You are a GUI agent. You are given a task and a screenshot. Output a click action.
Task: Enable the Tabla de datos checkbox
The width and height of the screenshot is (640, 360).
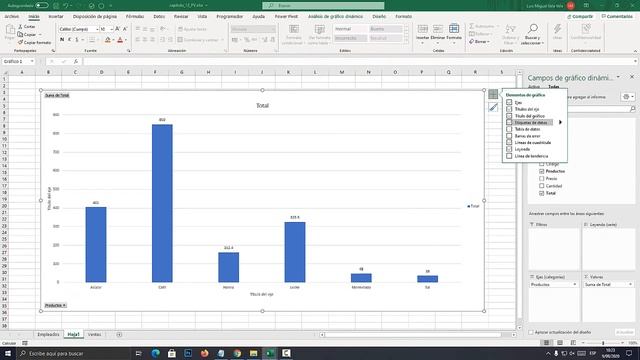[509, 129]
